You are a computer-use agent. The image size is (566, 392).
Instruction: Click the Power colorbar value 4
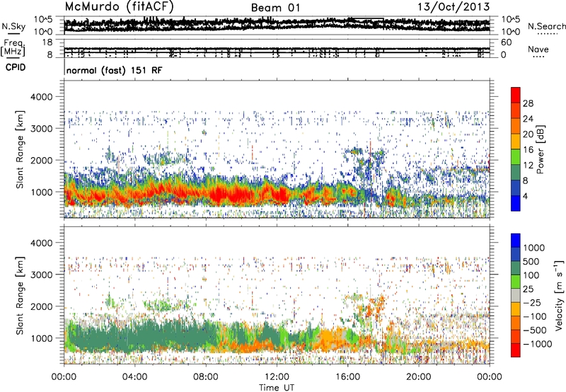pyautogui.click(x=525, y=197)
